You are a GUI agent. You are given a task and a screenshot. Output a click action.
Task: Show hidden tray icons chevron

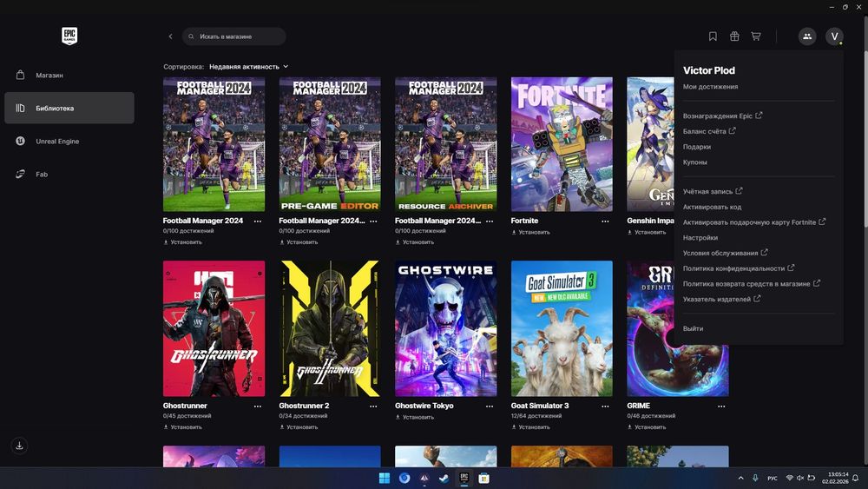[x=740, y=478]
